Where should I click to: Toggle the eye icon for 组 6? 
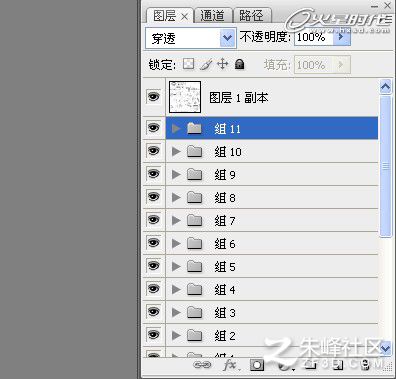click(x=153, y=243)
